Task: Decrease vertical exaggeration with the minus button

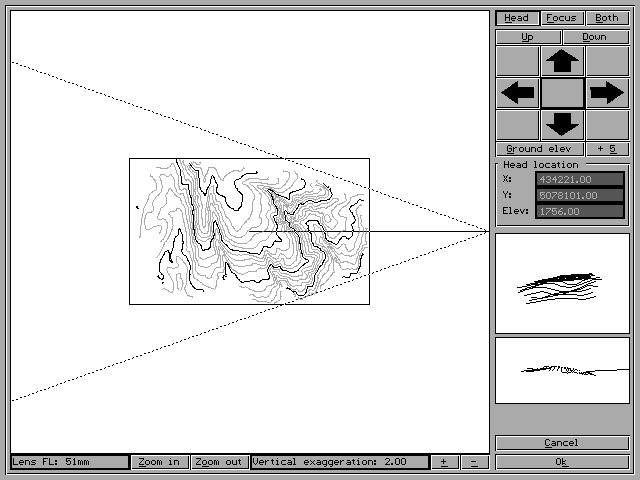Action: (475, 462)
